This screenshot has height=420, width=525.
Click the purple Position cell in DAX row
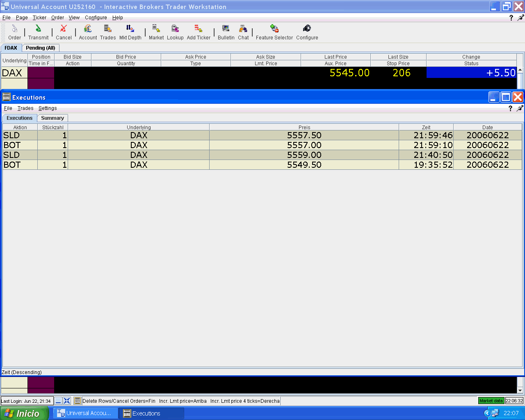tap(41, 73)
